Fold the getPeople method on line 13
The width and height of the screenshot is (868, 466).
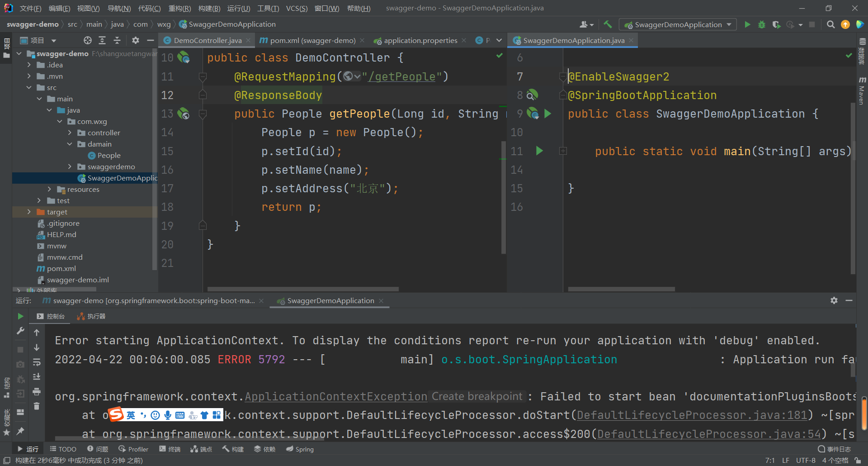203,114
